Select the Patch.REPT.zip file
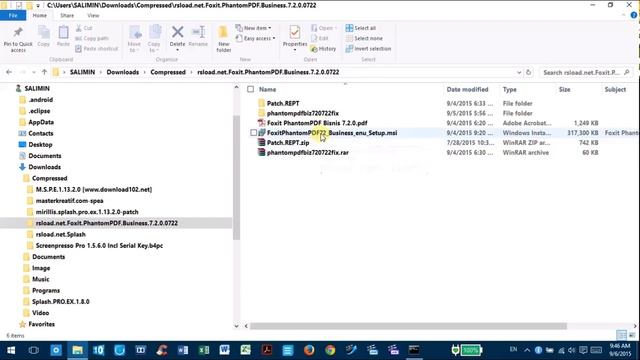The width and height of the screenshot is (640, 360). coord(288,142)
